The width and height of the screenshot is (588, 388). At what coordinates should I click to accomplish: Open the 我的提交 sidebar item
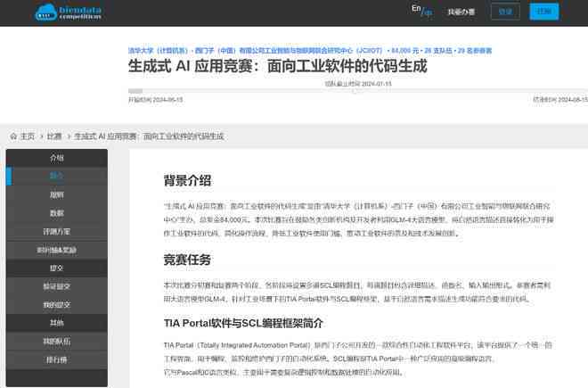57,305
